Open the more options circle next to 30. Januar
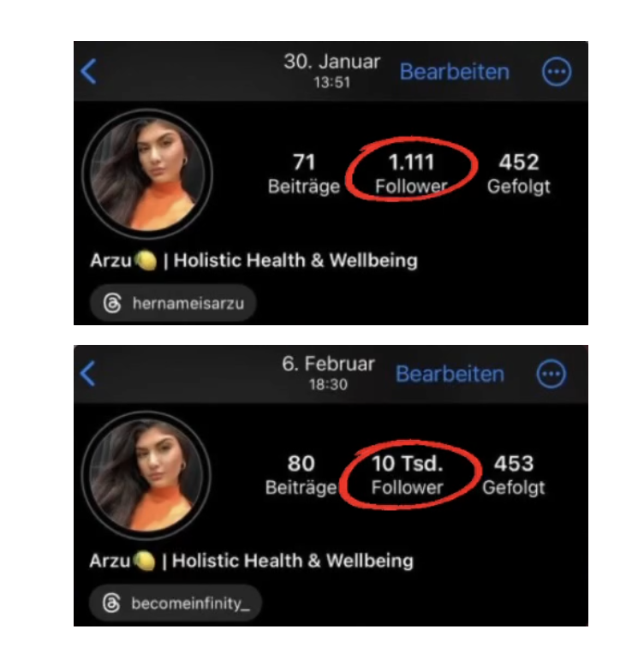 pyautogui.click(x=557, y=72)
